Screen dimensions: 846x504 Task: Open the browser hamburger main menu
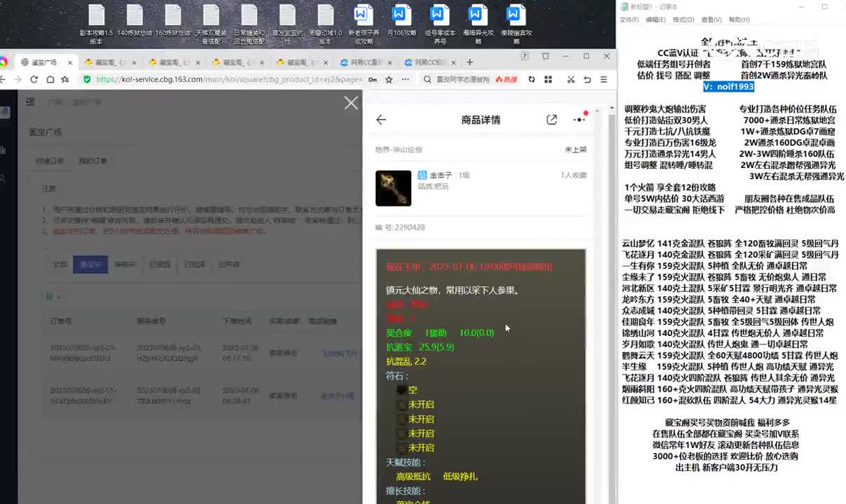click(x=604, y=80)
